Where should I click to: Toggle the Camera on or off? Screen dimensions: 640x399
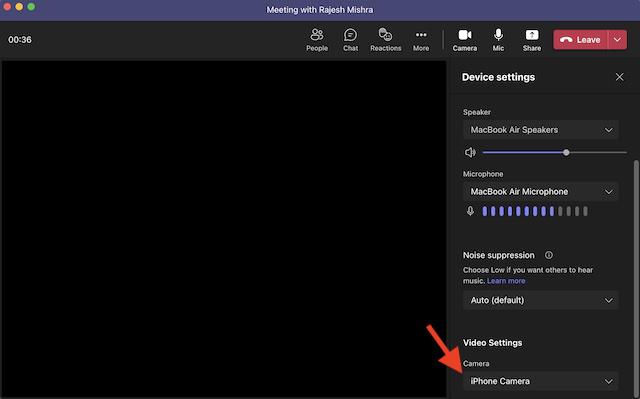[x=464, y=40]
